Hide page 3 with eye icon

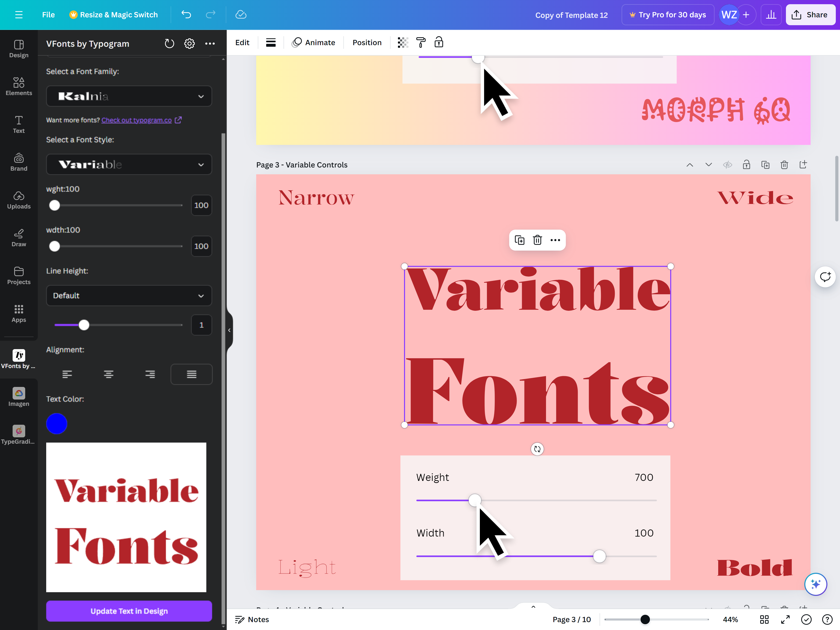tap(727, 165)
